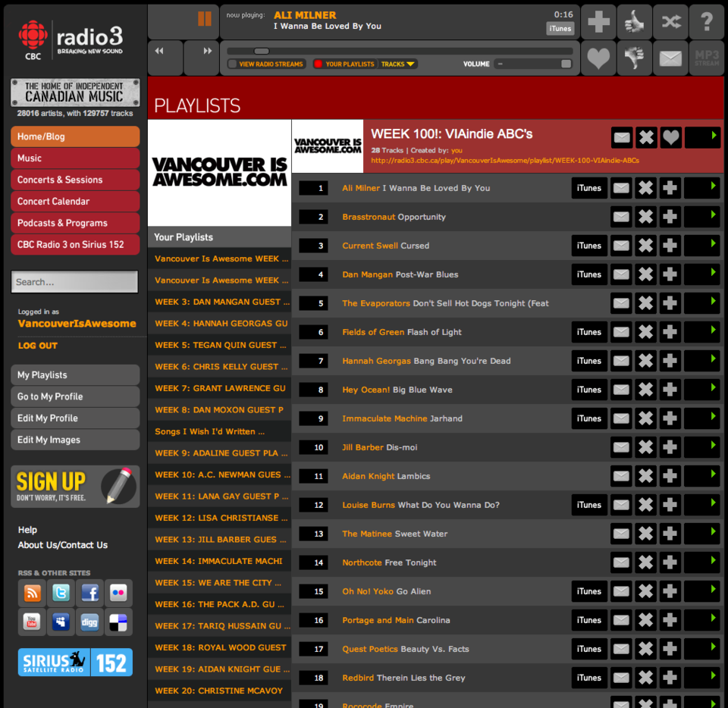Screen dimensions: 728x708
Task: Expand the Tracks dropdown arrow
Action: click(410, 64)
